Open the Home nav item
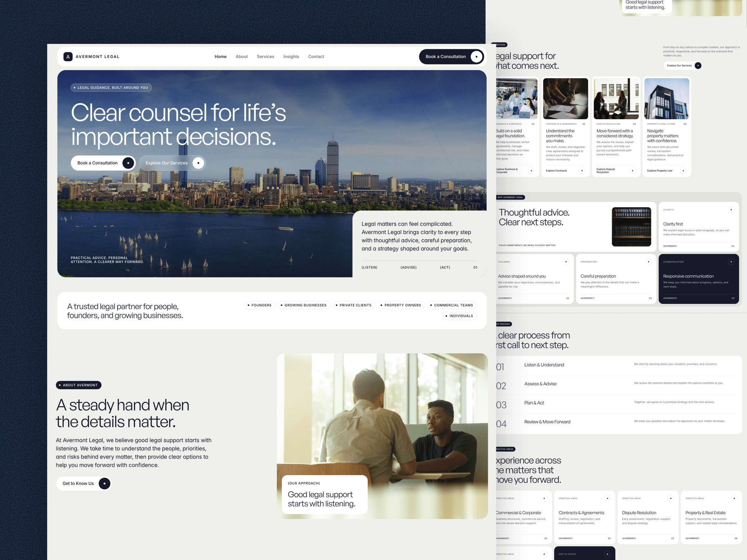The width and height of the screenshot is (747, 560). pyautogui.click(x=220, y=57)
